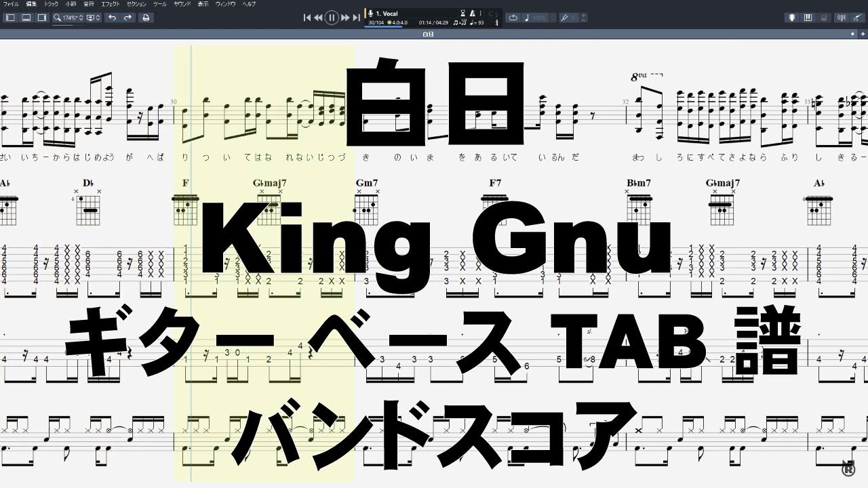Screen dimensions: 868x488
Task: Open the 小節 menu
Action: click(x=71, y=4)
